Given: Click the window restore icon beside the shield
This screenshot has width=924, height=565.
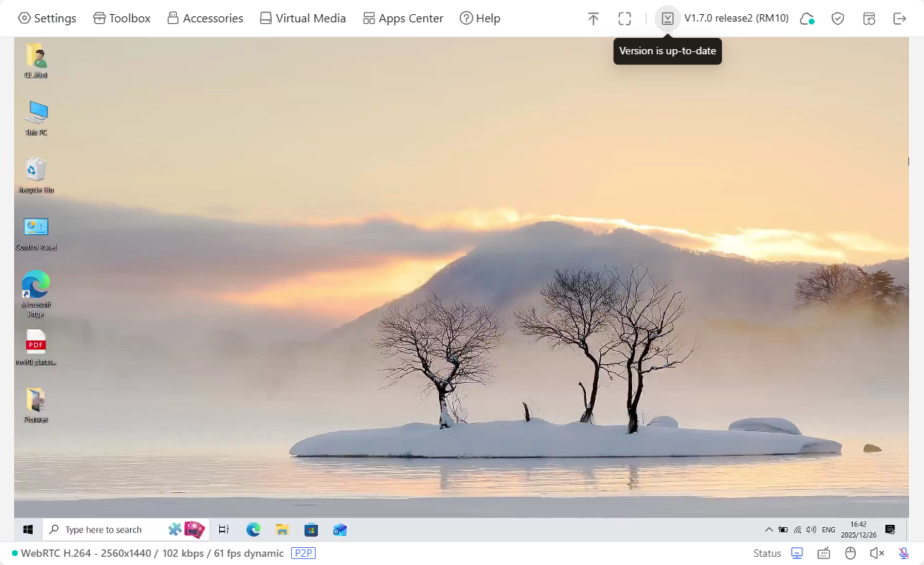Looking at the screenshot, I should pyautogui.click(x=869, y=19).
